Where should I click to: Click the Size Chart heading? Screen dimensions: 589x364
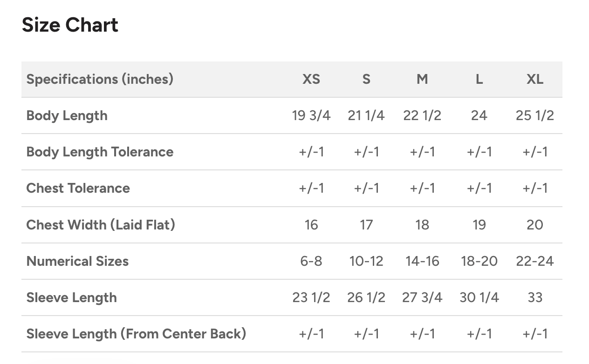click(70, 25)
